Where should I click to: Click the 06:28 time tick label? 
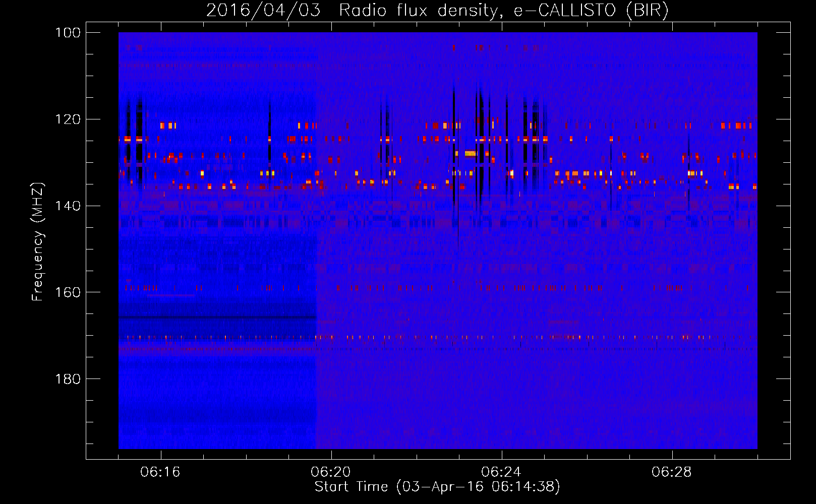pyautogui.click(x=671, y=472)
